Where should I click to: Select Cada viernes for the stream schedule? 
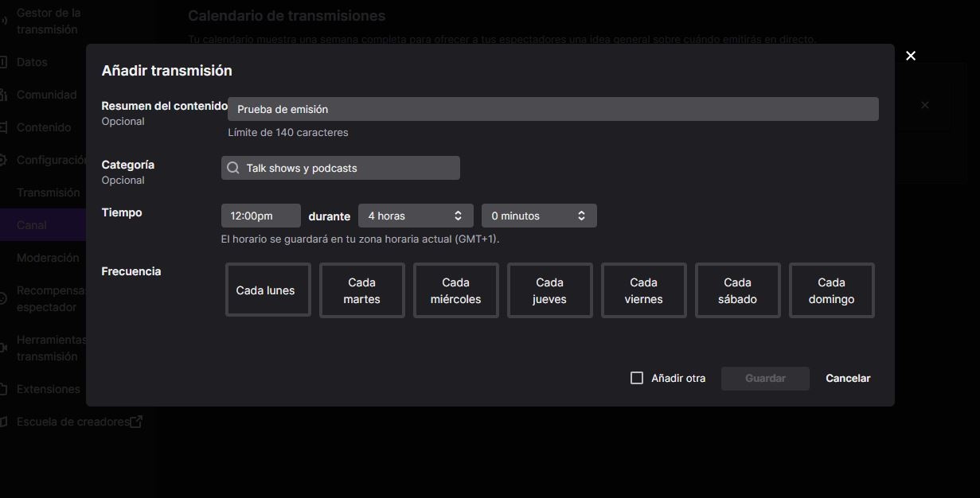(643, 290)
